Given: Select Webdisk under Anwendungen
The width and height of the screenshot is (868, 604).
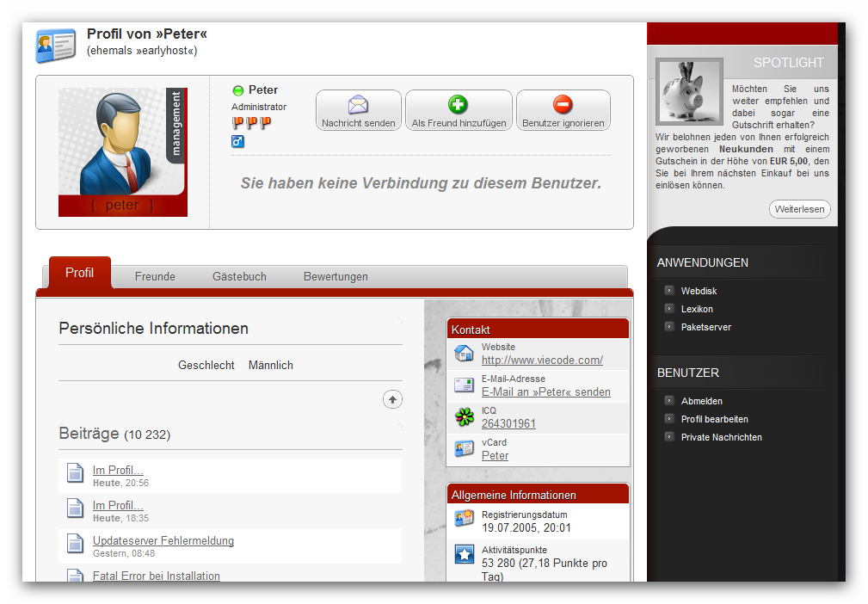Looking at the screenshot, I should coord(699,291).
